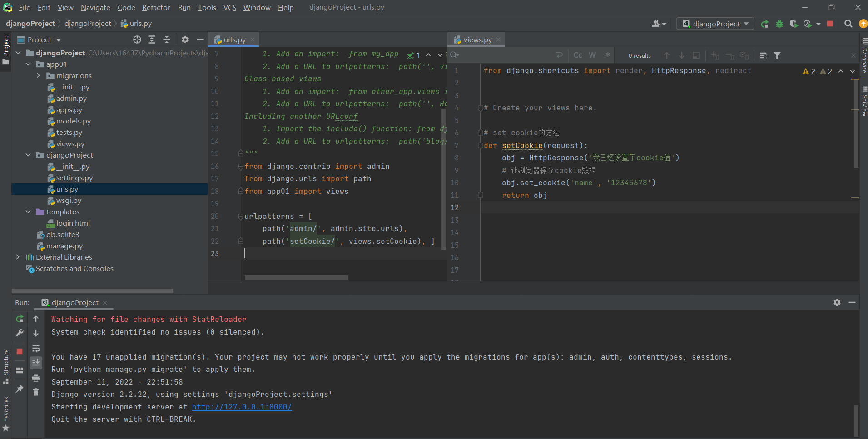Print the Run console output
The image size is (868, 439).
point(36,378)
